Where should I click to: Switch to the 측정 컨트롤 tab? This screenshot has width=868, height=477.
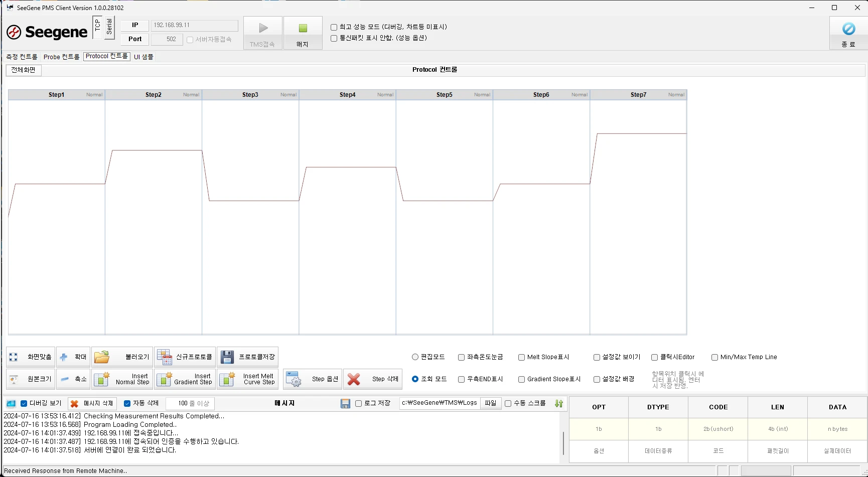22,57
